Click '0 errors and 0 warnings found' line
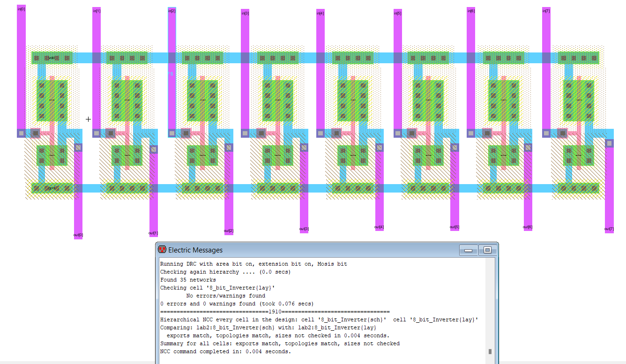The width and height of the screenshot is (626, 364). pos(237,304)
